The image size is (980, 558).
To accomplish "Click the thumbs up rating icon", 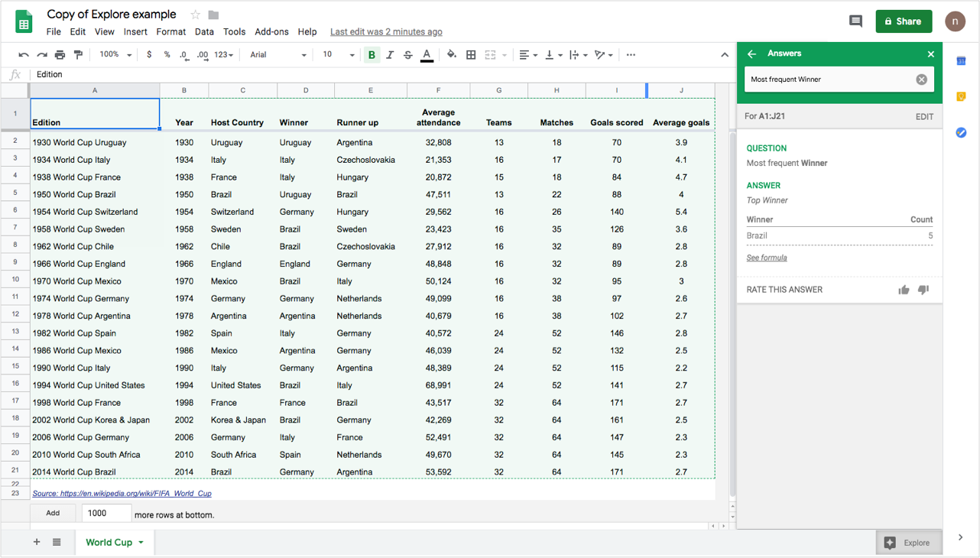I will [904, 290].
